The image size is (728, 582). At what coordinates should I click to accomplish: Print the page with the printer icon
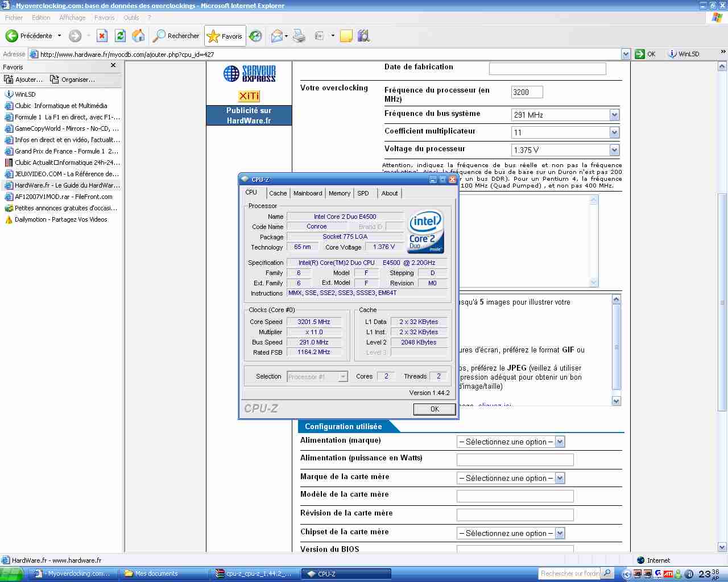pos(299,36)
